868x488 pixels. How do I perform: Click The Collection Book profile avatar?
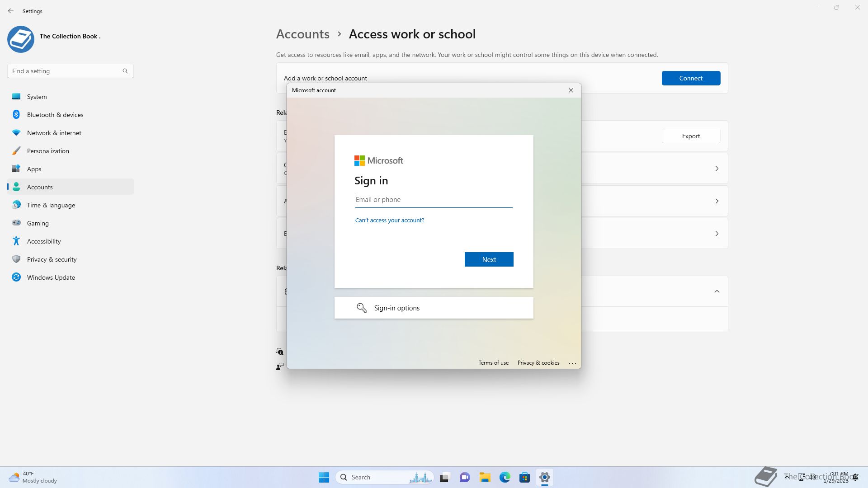21,39
